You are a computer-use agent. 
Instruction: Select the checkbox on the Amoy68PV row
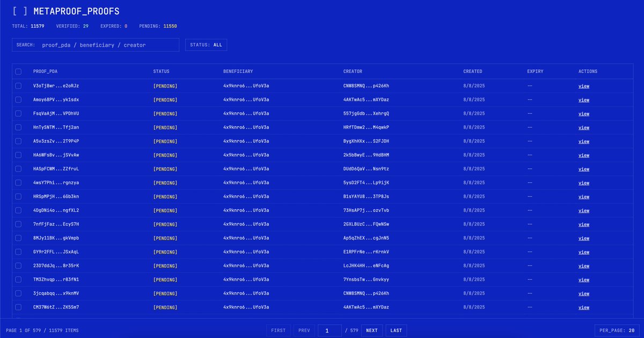coord(18,99)
